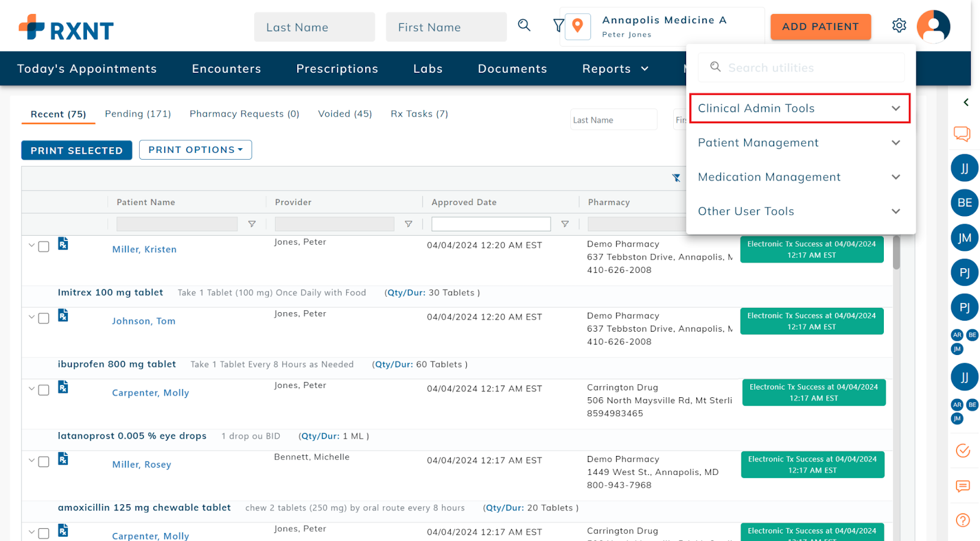Open patient link Carpenter, Molly
This screenshot has height=541, width=980.
[x=150, y=393]
